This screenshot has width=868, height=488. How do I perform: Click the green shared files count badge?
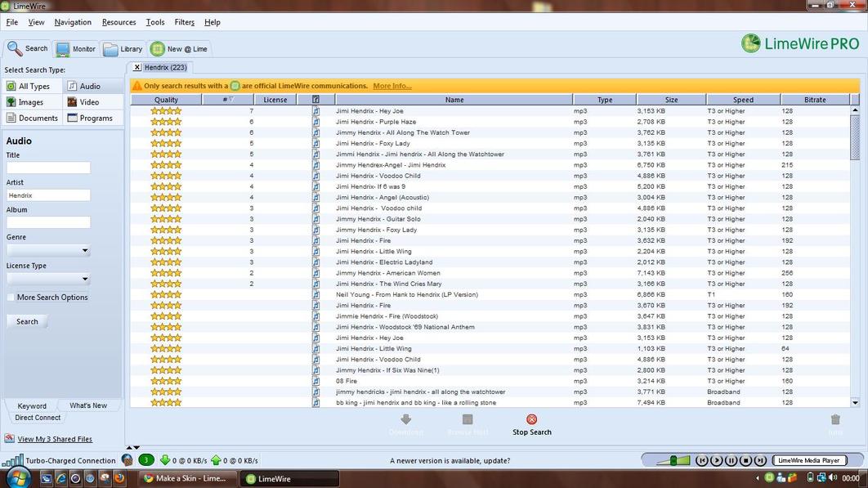coord(146,459)
